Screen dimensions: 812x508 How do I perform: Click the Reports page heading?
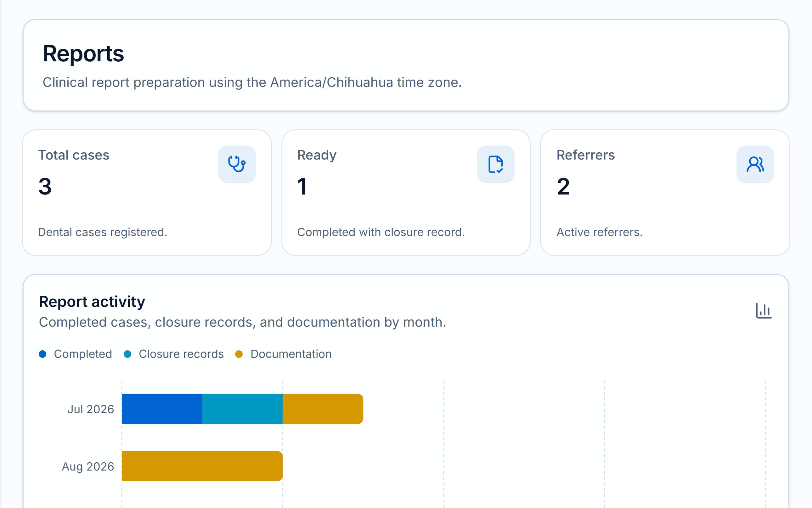(x=83, y=54)
